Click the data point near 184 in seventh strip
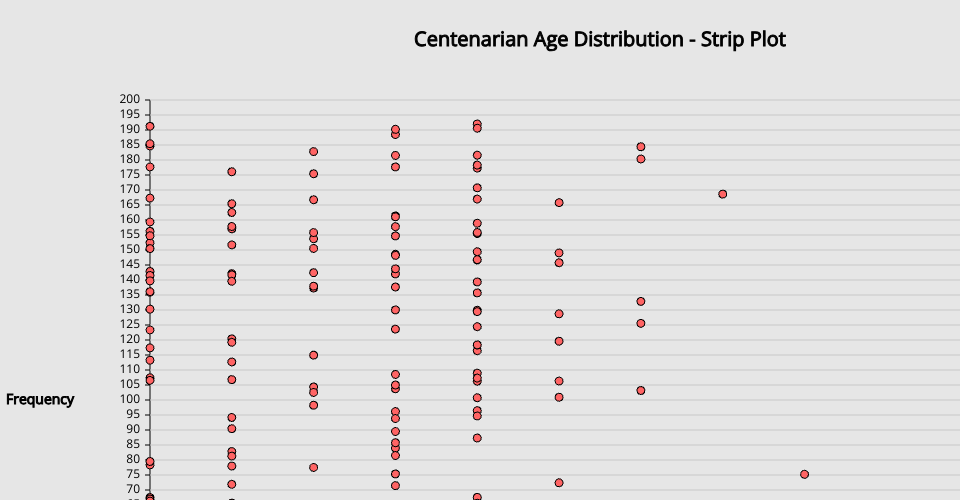This screenshot has height=500, width=960. (641, 147)
